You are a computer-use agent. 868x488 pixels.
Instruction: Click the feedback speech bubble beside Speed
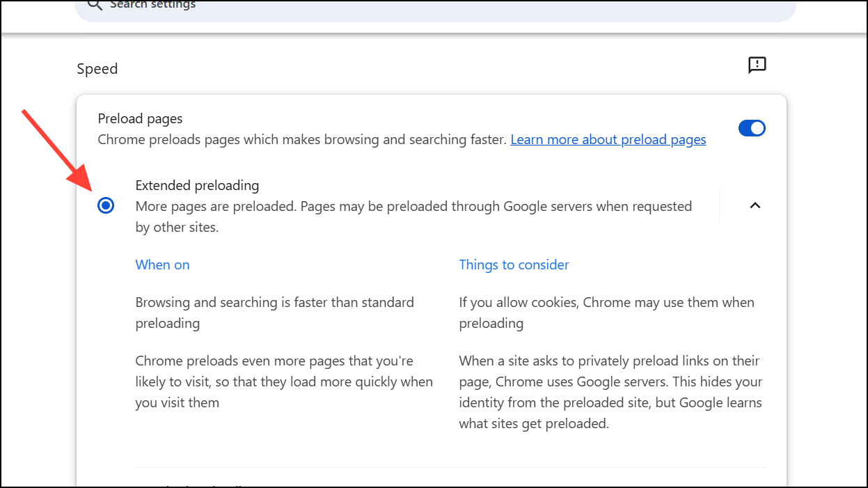pos(757,65)
